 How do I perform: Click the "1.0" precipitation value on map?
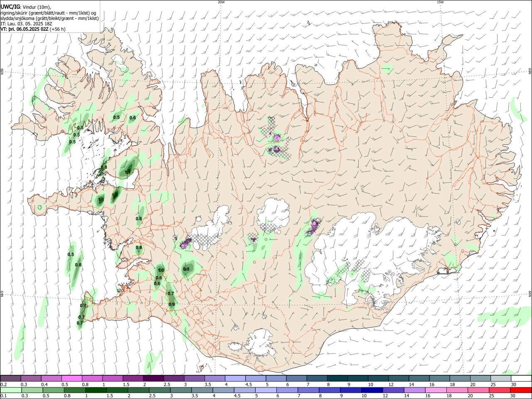tap(161, 270)
